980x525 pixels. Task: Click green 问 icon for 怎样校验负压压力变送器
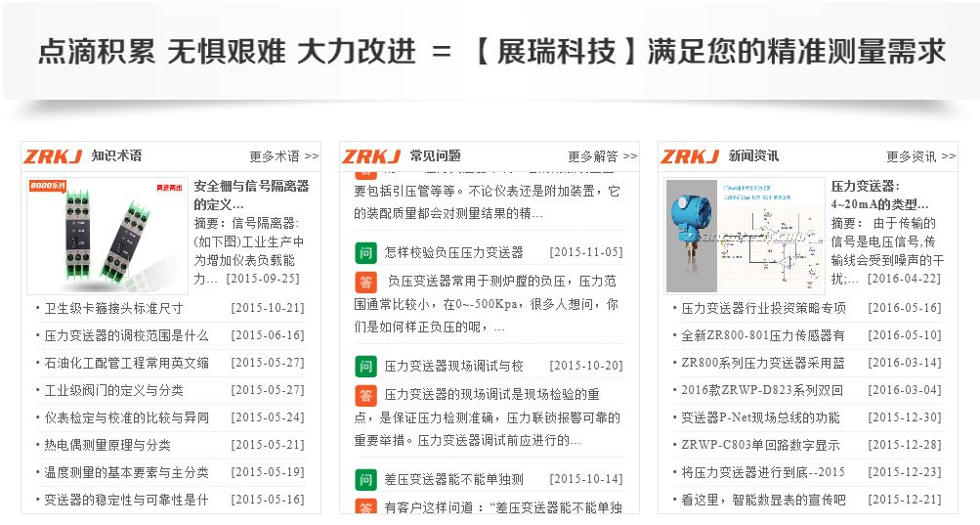click(365, 252)
